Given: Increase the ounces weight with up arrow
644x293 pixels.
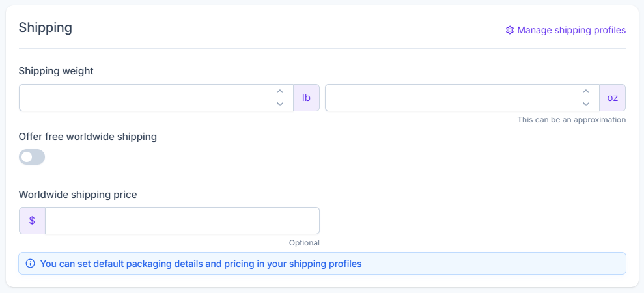Looking at the screenshot, I should pos(586,92).
